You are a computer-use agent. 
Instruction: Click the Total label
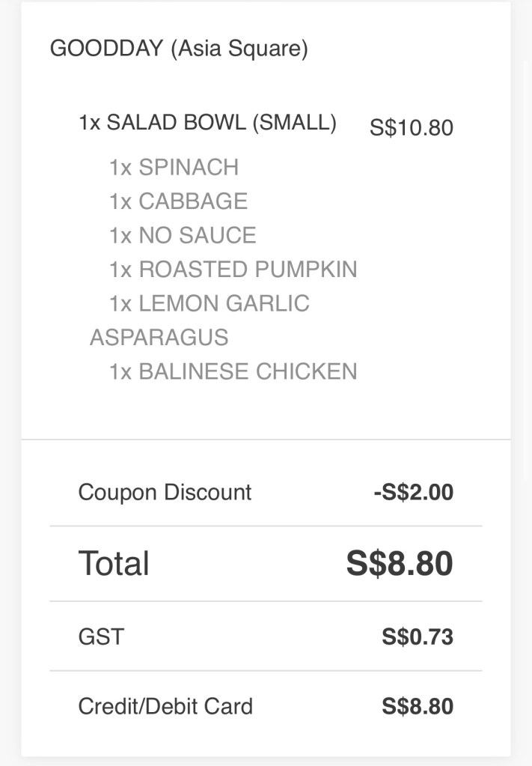[x=114, y=563]
